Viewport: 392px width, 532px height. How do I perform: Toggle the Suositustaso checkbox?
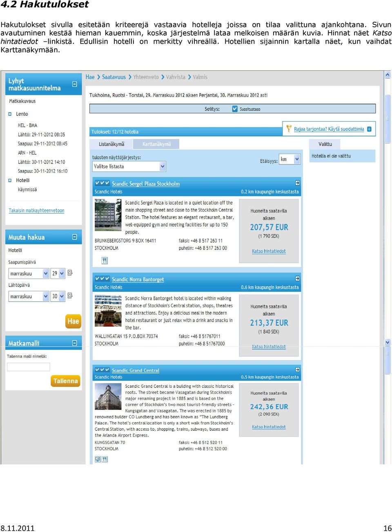tap(235, 109)
